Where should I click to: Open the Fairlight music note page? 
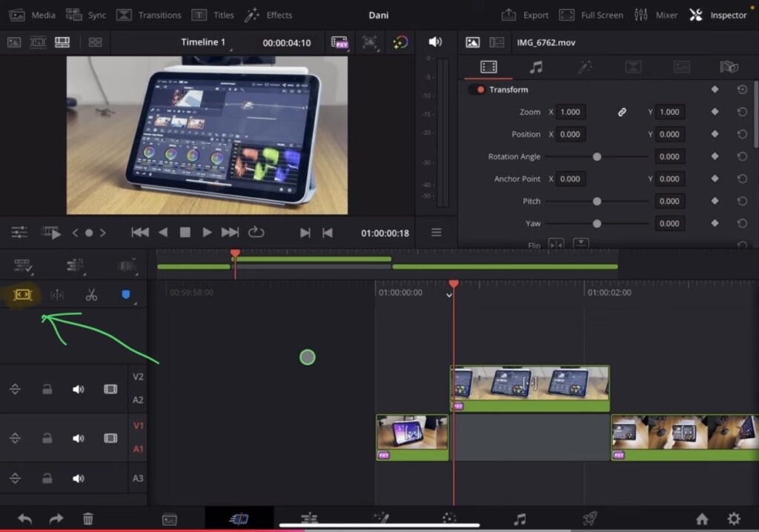520,519
